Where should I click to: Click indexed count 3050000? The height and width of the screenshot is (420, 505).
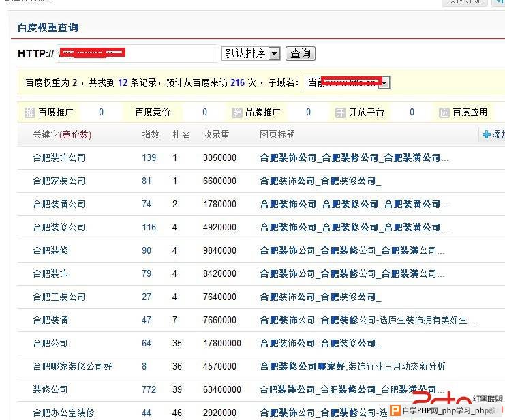pyautogui.click(x=219, y=157)
